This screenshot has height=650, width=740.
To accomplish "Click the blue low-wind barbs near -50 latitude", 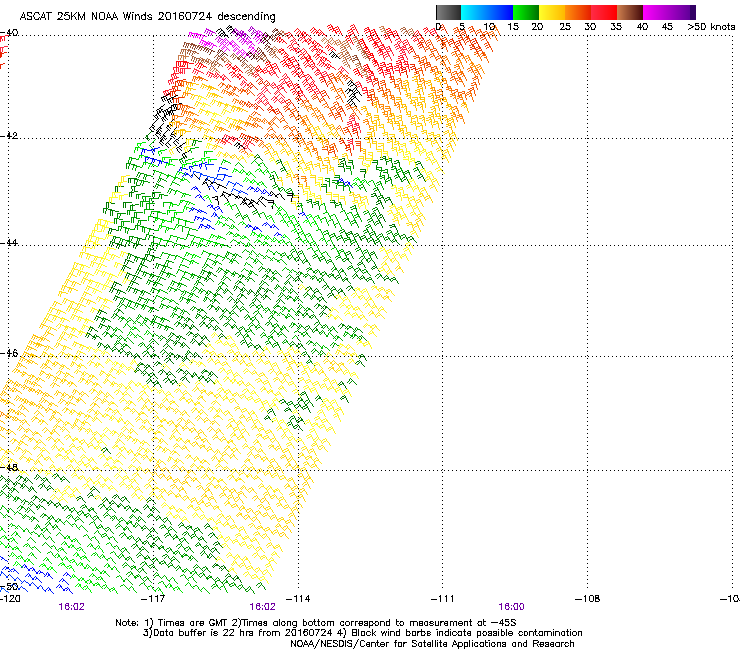I will pyautogui.click(x=35, y=577).
